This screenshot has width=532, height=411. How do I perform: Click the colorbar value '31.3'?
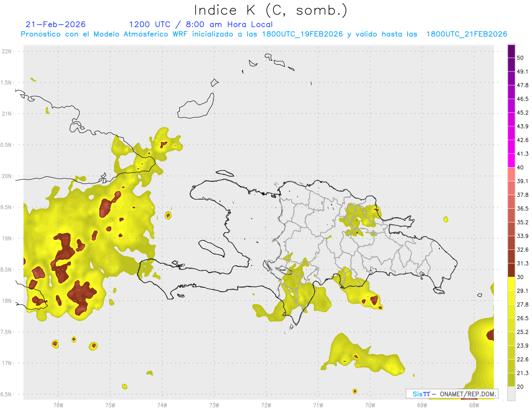523,263
